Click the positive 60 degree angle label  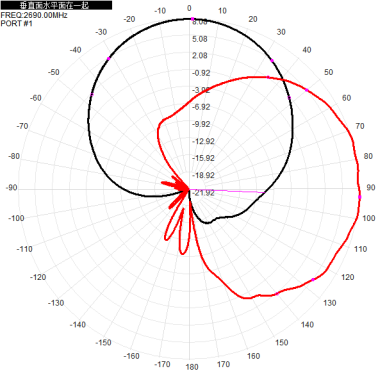pos(347,98)
